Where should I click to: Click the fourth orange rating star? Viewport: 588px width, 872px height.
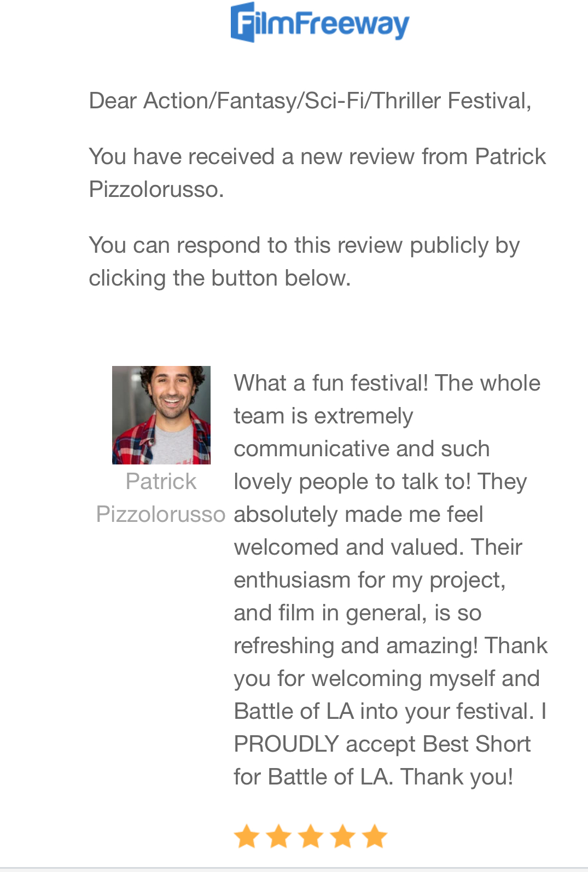343,836
